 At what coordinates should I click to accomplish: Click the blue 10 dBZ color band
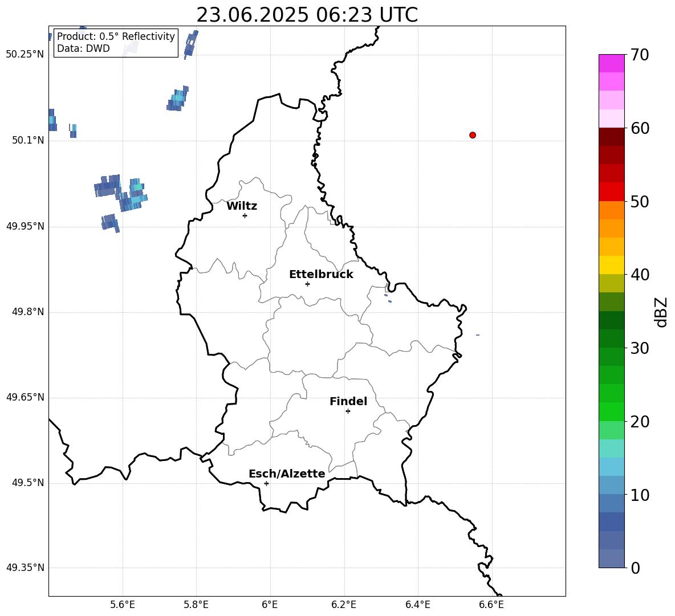point(611,486)
